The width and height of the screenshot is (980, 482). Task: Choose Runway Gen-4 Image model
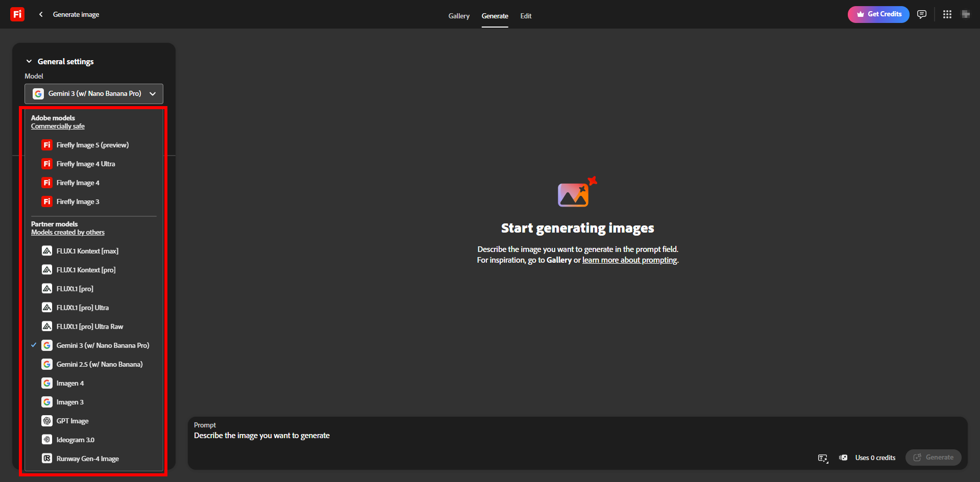[x=87, y=459]
